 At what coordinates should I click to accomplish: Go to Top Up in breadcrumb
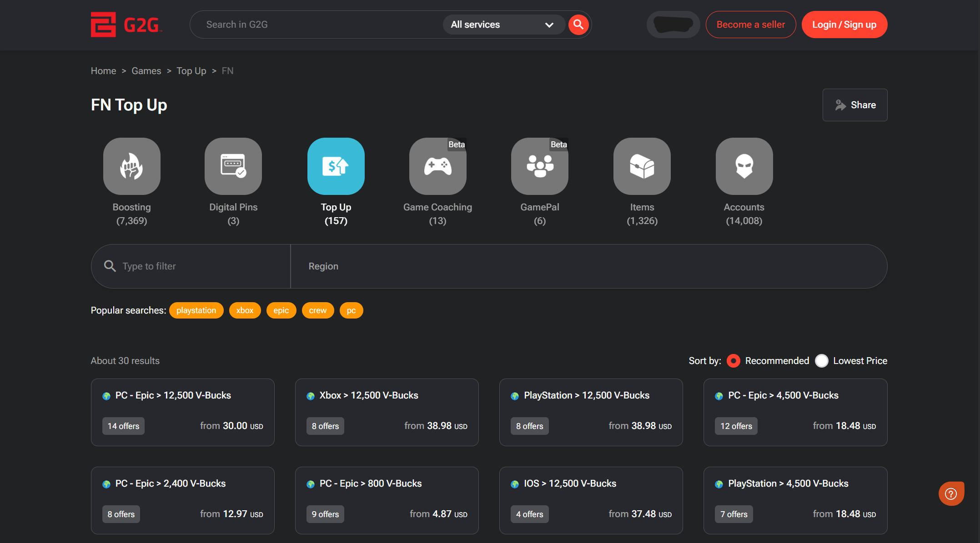click(191, 71)
